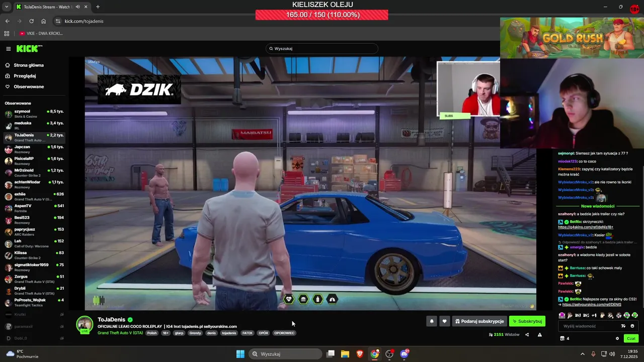Click the gtarp tag
The image size is (644, 362).
pyautogui.click(x=179, y=333)
